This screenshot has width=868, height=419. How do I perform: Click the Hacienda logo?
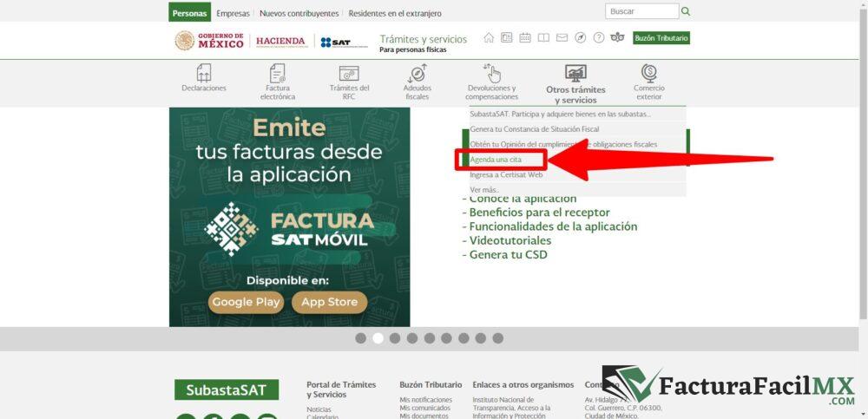[280, 41]
